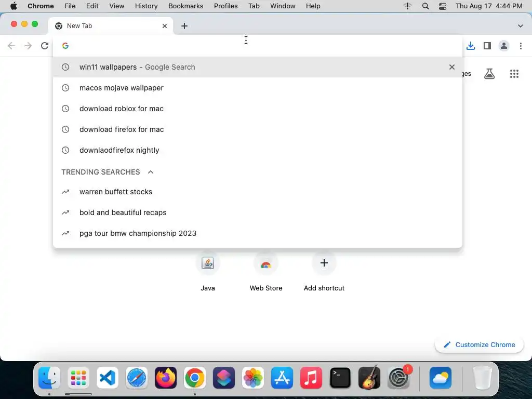
Task: Remove win11 wallpapers suggestion with X
Action: (451, 67)
